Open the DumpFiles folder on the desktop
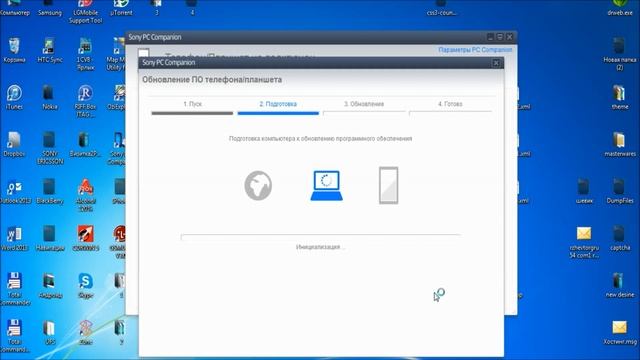The height and width of the screenshot is (360, 640). click(620, 192)
